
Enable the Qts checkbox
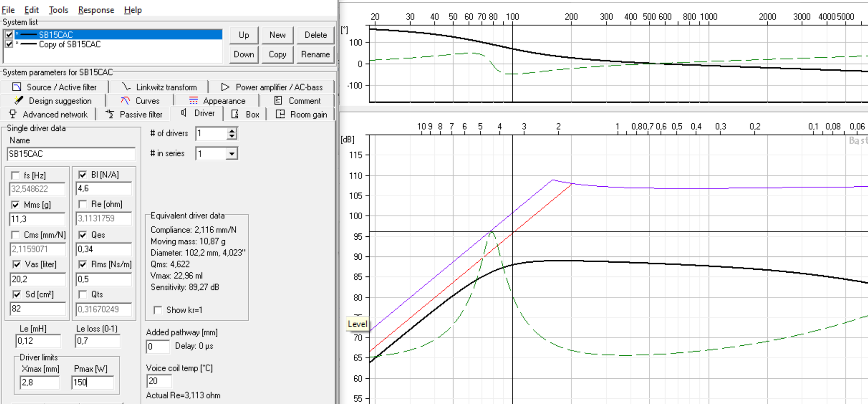coord(83,294)
